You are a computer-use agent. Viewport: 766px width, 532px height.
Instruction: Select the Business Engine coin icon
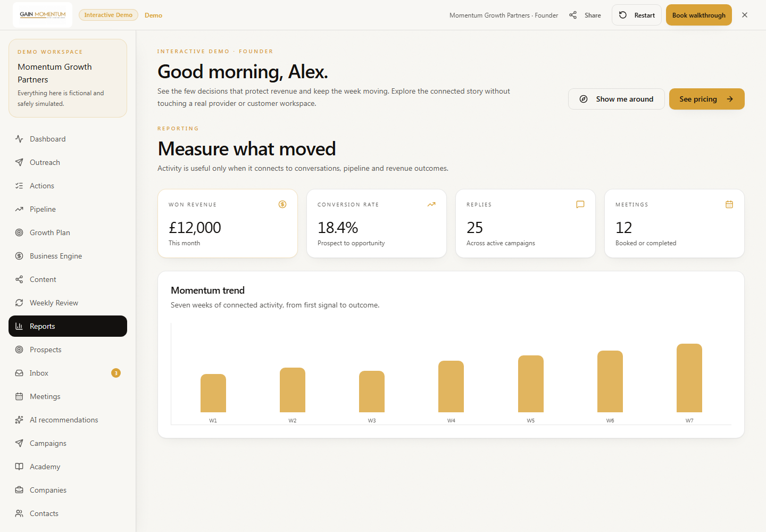[19, 256]
